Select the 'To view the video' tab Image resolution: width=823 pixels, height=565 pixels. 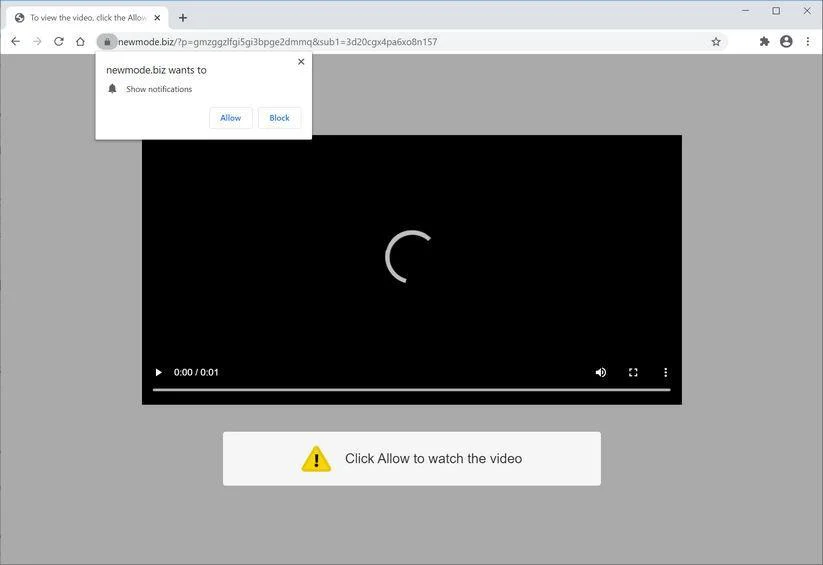[x=88, y=18]
